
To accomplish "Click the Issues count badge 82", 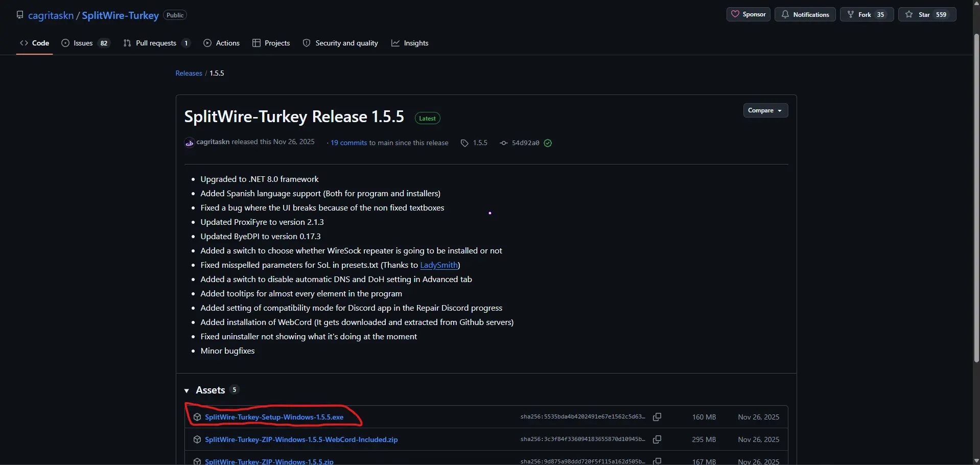I will (x=104, y=43).
